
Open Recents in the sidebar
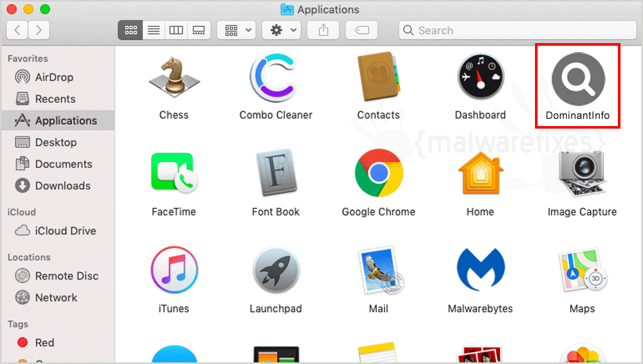pyautogui.click(x=58, y=99)
